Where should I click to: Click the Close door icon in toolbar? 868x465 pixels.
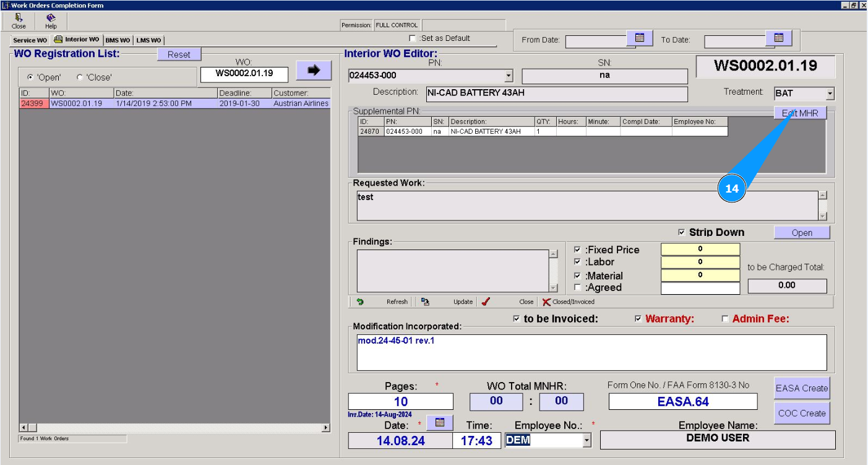[x=19, y=18]
